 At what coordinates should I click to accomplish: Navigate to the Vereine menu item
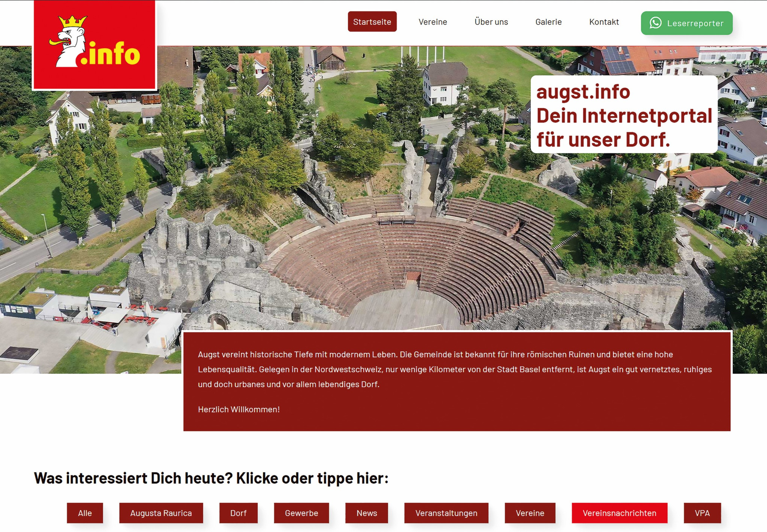tap(434, 22)
